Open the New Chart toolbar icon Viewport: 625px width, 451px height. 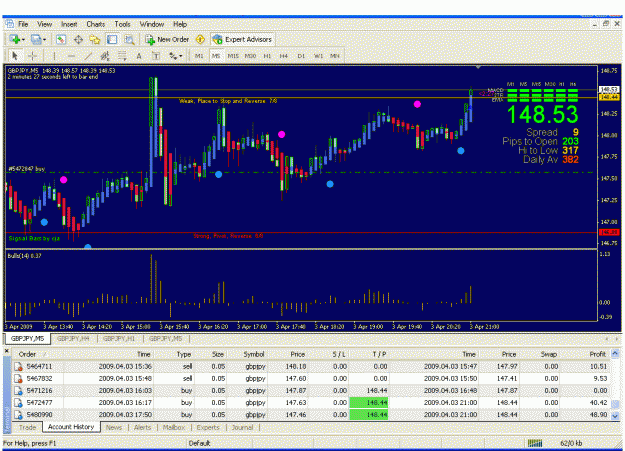point(15,39)
